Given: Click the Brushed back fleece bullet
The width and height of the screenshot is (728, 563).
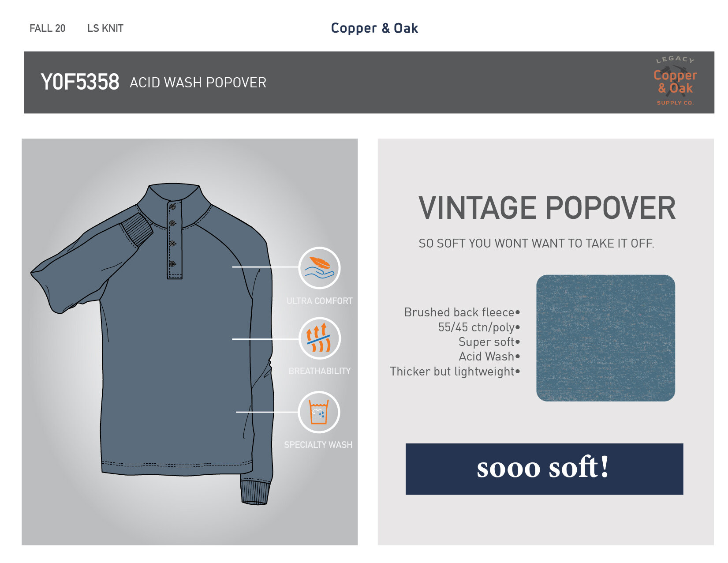Looking at the screenshot, I should point(462,312).
